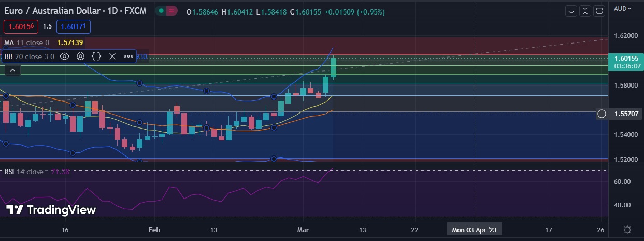Hide the BB indicator using the eye icon

64,56
